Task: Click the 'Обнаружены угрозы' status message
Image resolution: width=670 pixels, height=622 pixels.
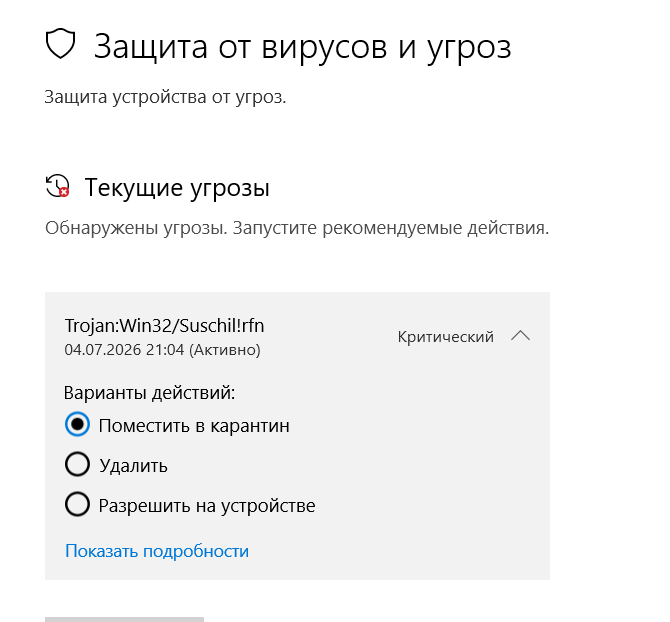Action: [297, 228]
